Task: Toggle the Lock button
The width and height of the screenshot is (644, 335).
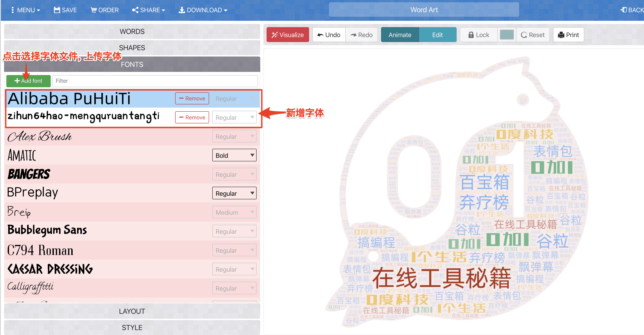Action: pos(479,35)
